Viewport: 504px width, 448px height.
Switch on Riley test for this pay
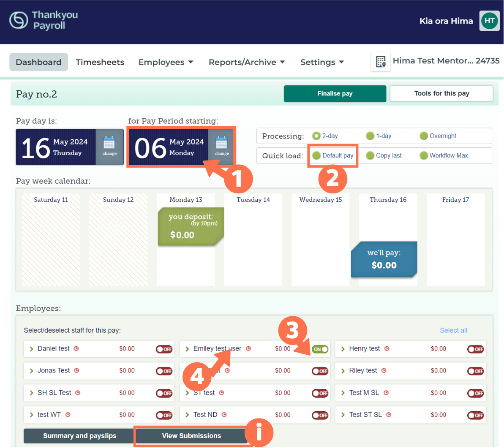pyautogui.click(x=476, y=371)
